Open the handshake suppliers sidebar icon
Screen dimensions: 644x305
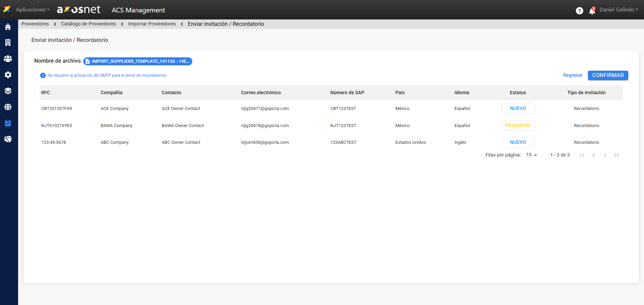tap(8, 139)
